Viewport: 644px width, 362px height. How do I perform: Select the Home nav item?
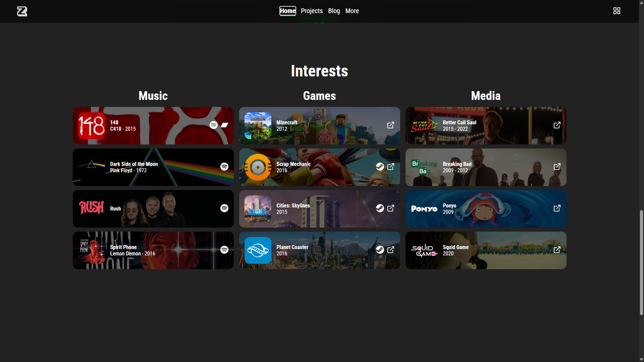point(288,11)
